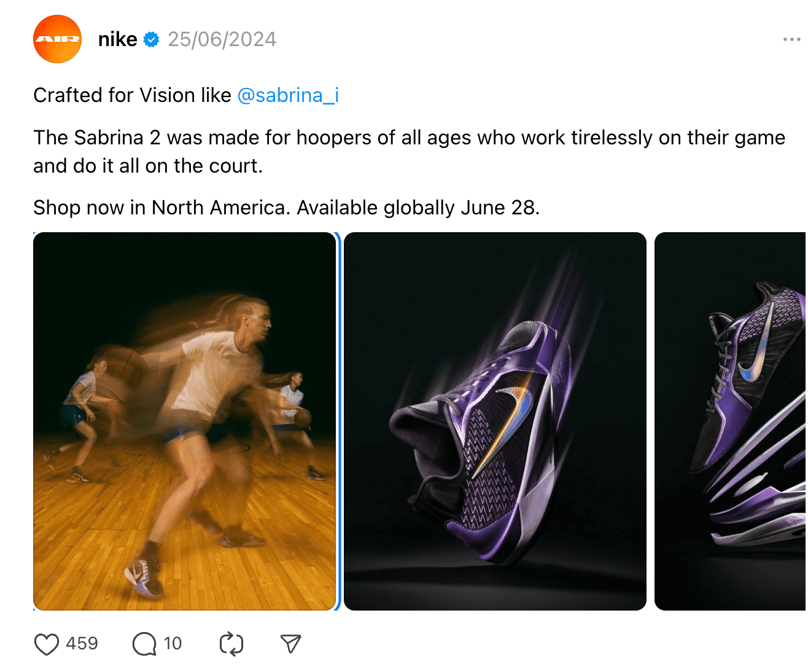808x672 pixels.
Task: Repost using the repost arrows icon
Action: [230, 643]
